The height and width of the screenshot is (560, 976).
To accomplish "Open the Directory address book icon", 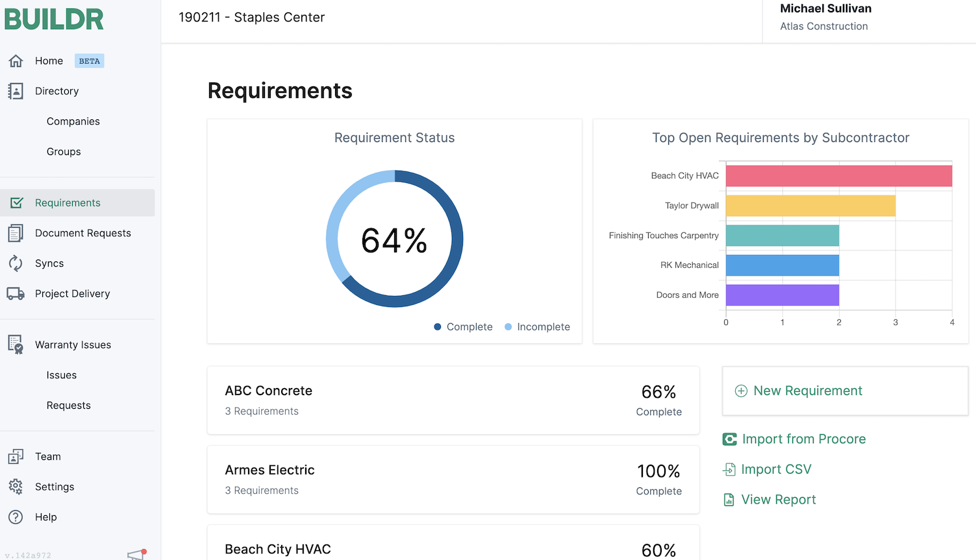I will tap(16, 91).
